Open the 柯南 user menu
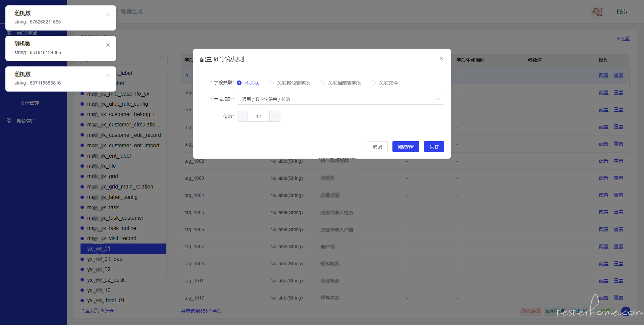Screen dimensions: 644x325 pyautogui.click(x=622, y=12)
